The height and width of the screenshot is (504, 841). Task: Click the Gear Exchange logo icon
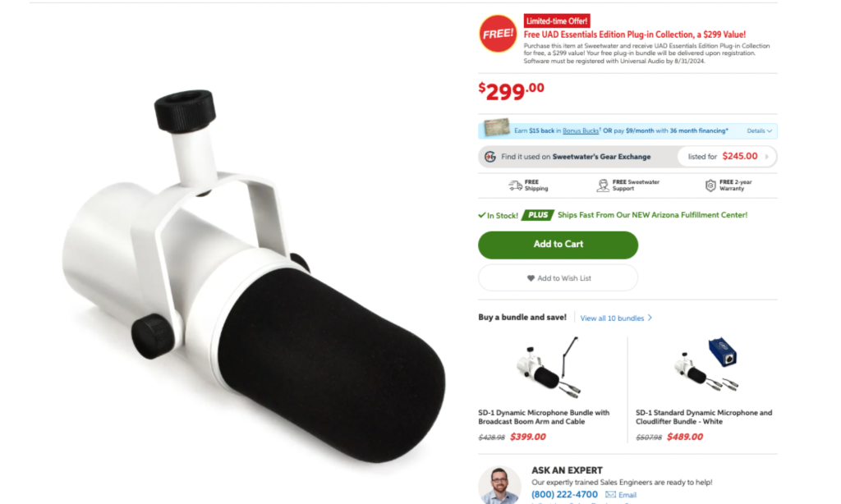coord(490,157)
